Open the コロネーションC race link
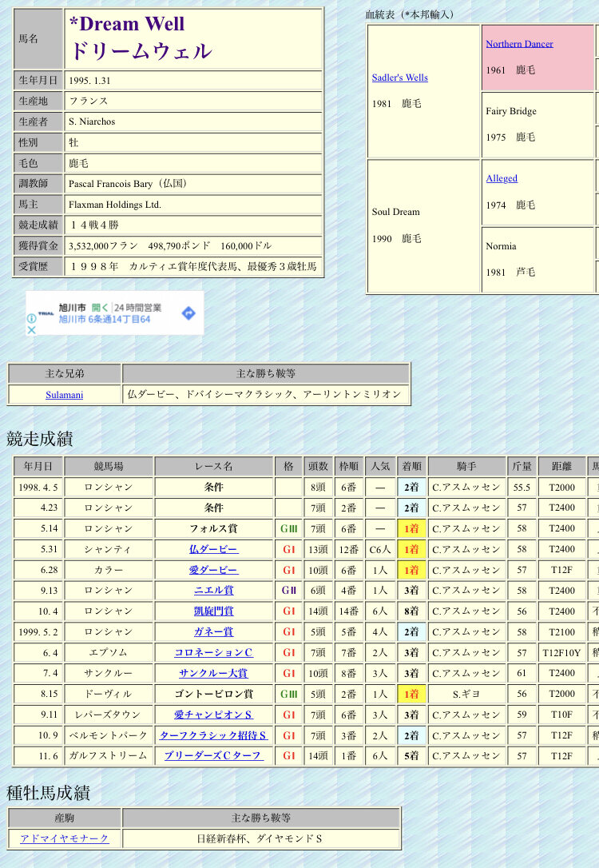 click(x=213, y=653)
